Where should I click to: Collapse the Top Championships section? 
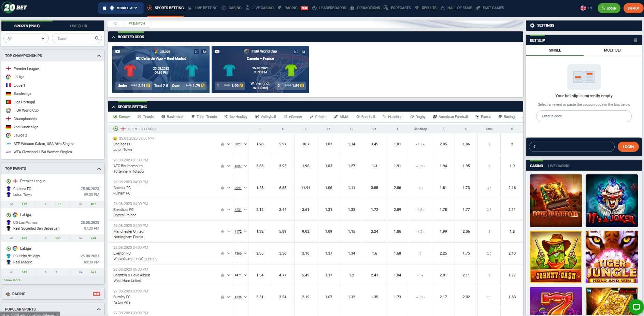coord(99,56)
